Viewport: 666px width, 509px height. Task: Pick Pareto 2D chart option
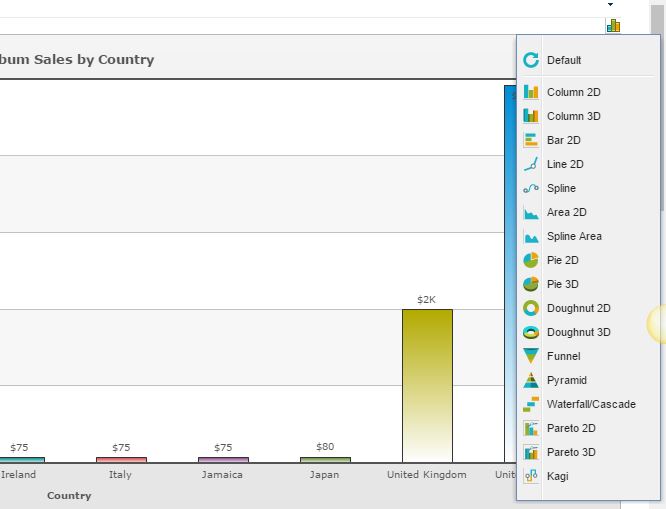(570, 428)
